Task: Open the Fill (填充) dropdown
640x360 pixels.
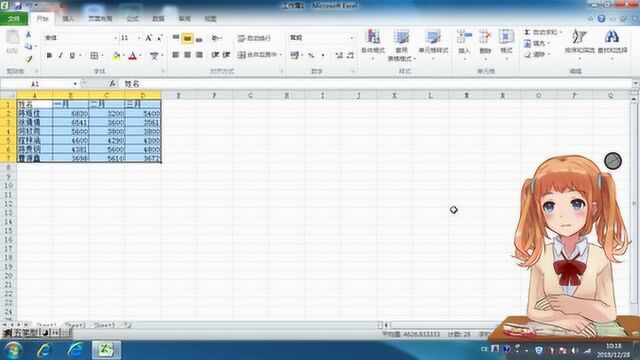Action: pos(537,43)
